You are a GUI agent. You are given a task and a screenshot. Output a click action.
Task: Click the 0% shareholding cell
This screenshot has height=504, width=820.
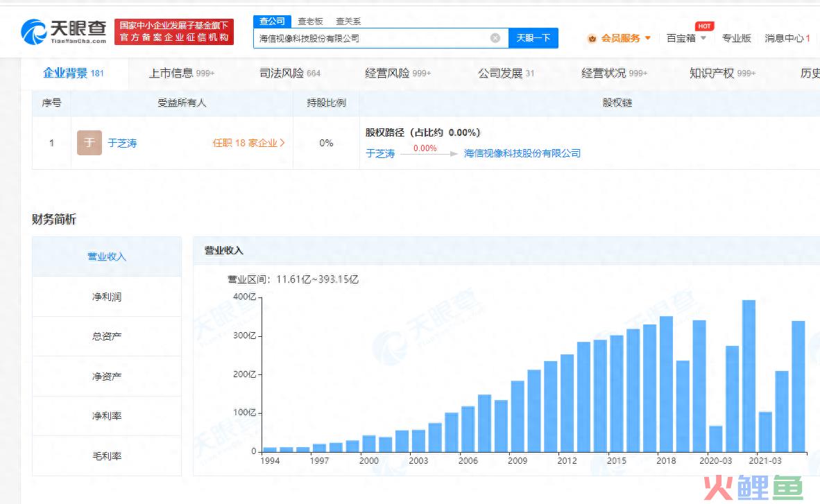point(326,143)
